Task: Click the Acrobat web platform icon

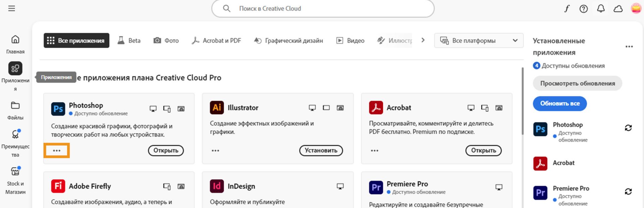Action: tap(499, 108)
